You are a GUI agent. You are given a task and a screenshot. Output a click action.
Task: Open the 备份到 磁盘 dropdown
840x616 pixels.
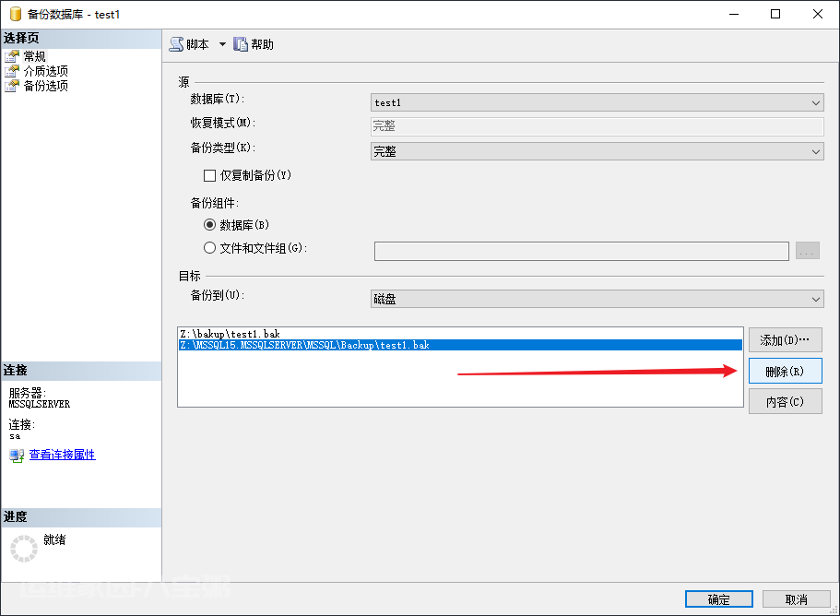(x=816, y=299)
